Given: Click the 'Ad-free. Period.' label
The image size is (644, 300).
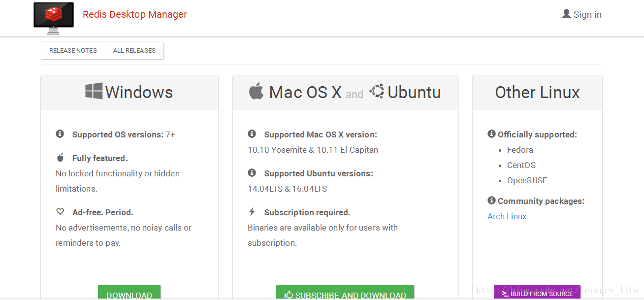Looking at the screenshot, I should 103,212.
